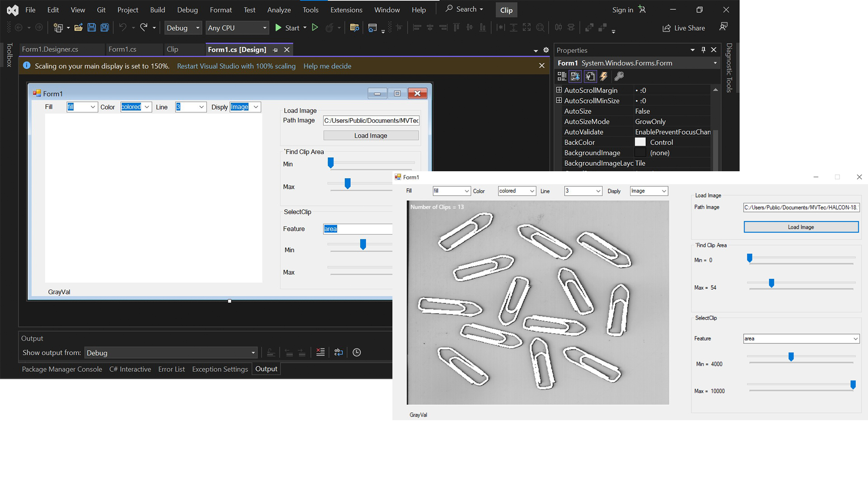Select the Error List tab
868x488 pixels.
coord(171,369)
